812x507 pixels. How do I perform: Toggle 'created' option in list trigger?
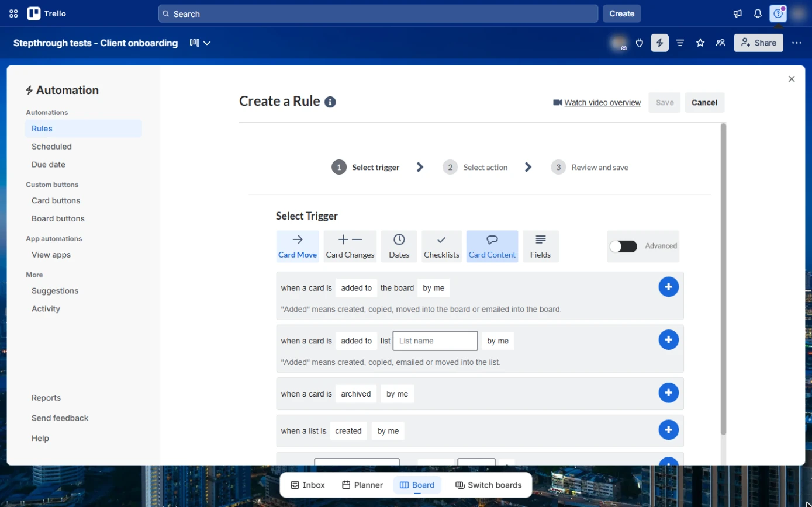348,431
